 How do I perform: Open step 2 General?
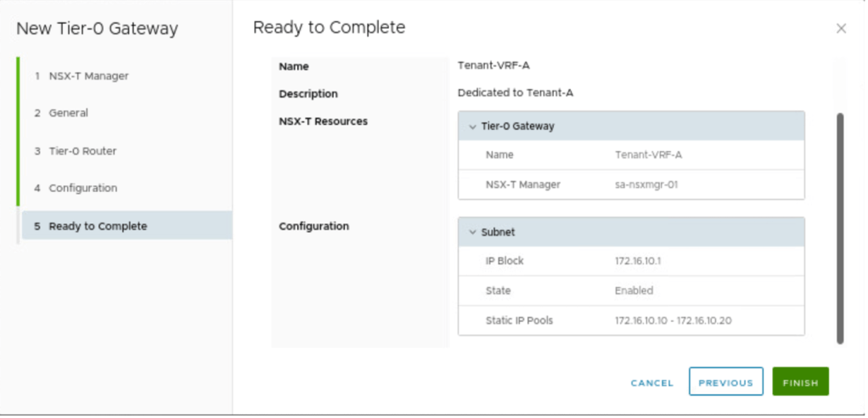coord(68,113)
